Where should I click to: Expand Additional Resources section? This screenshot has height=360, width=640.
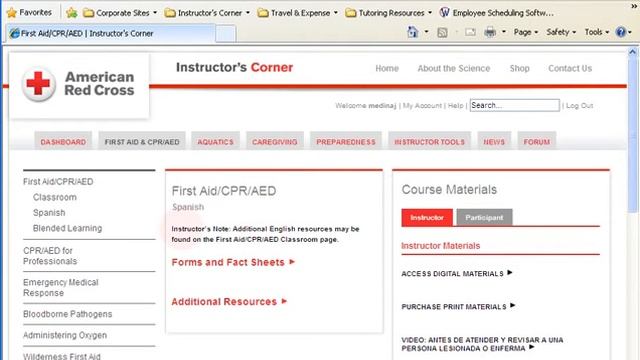point(229,302)
